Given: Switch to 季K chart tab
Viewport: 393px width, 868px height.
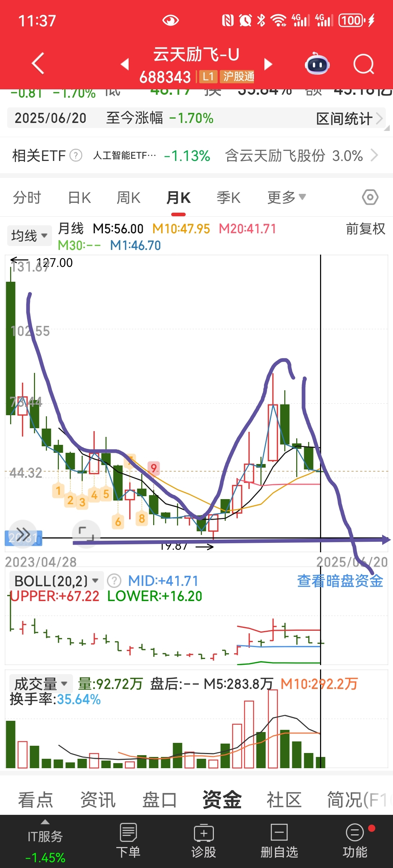Looking at the screenshot, I should pos(229,197).
